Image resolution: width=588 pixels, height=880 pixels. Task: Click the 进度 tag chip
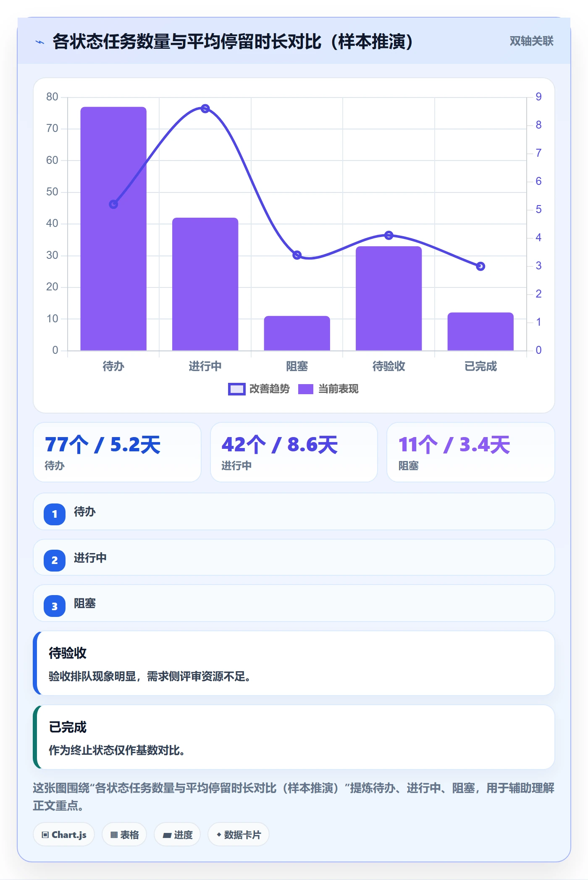tap(177, 835)
